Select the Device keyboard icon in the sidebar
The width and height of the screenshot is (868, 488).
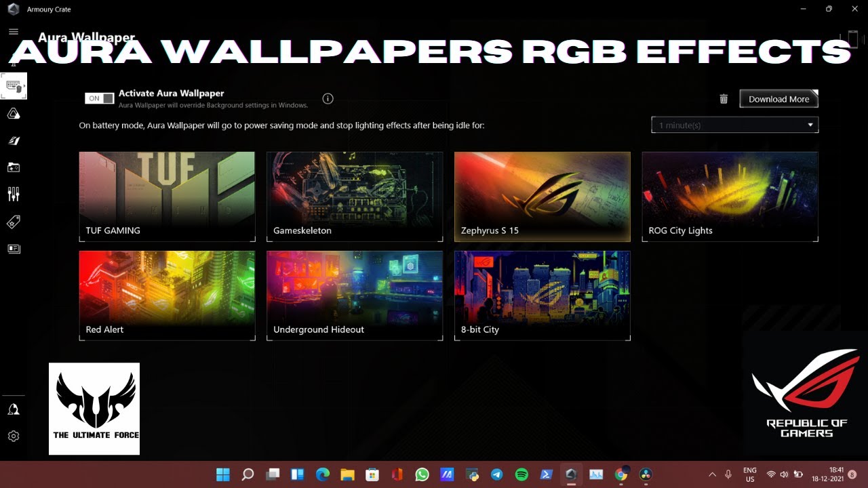tap(14, 86)
